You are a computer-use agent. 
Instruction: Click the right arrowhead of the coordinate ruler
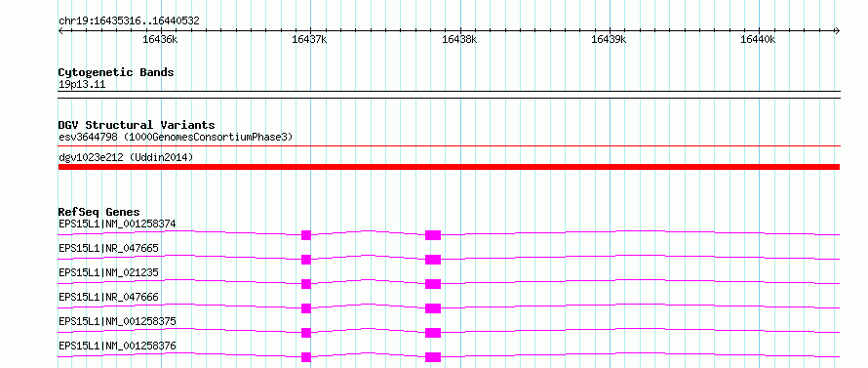click(837, 30)
